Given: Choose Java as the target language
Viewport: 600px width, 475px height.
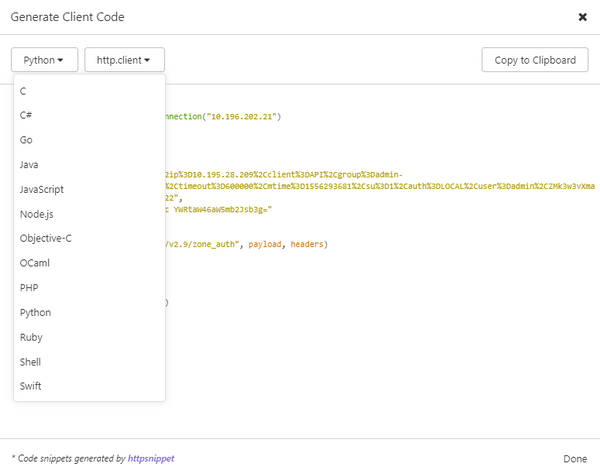Looking at the screenshot, I should click(x=89, y=165).
